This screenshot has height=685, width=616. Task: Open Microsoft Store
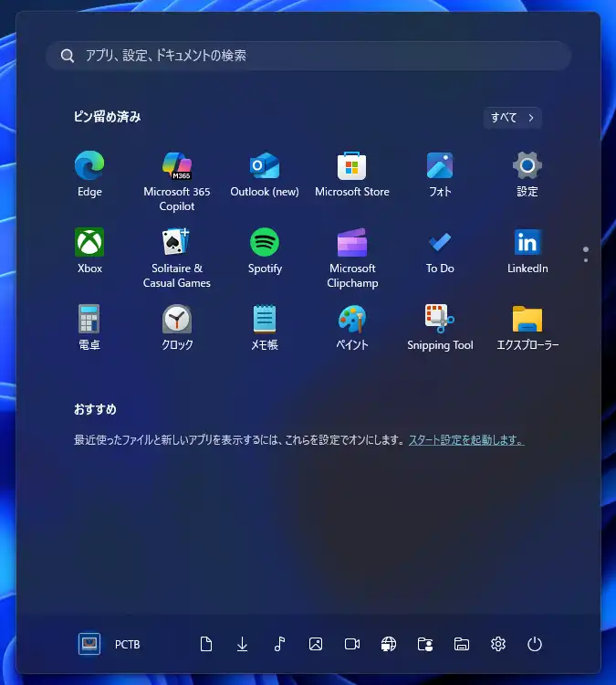tap(352, 174)
